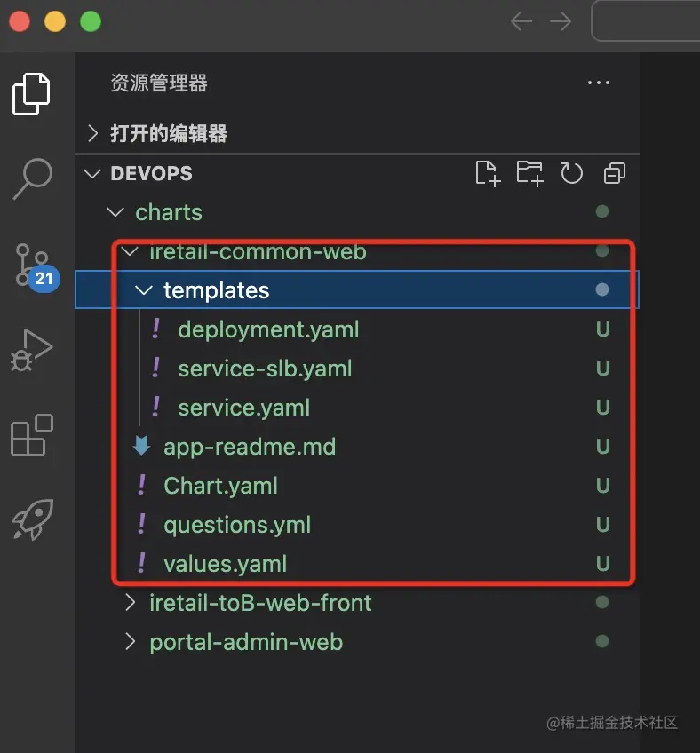Go back with the left arrow
Image resolution: width=700 pixels, height=753 pixels.
(x=521, y=21)
